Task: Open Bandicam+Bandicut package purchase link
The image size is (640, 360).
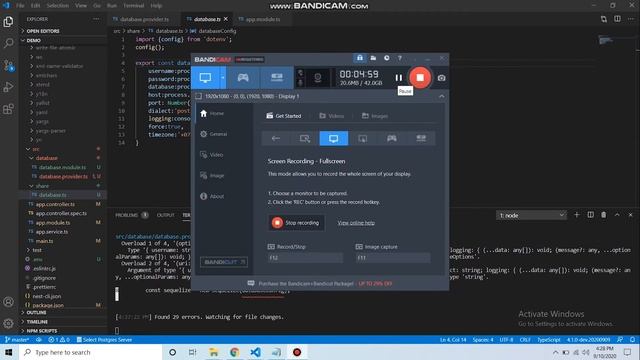Action: (x=320, y=284)
